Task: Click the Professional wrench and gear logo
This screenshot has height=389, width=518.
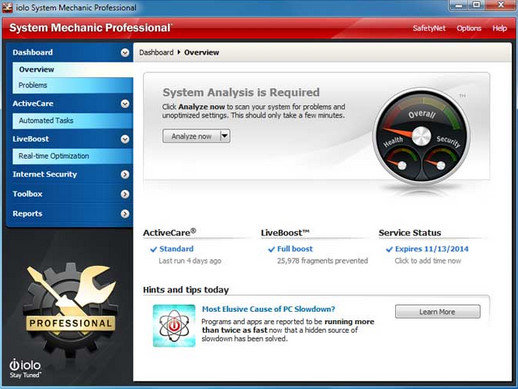Action: 71,310
